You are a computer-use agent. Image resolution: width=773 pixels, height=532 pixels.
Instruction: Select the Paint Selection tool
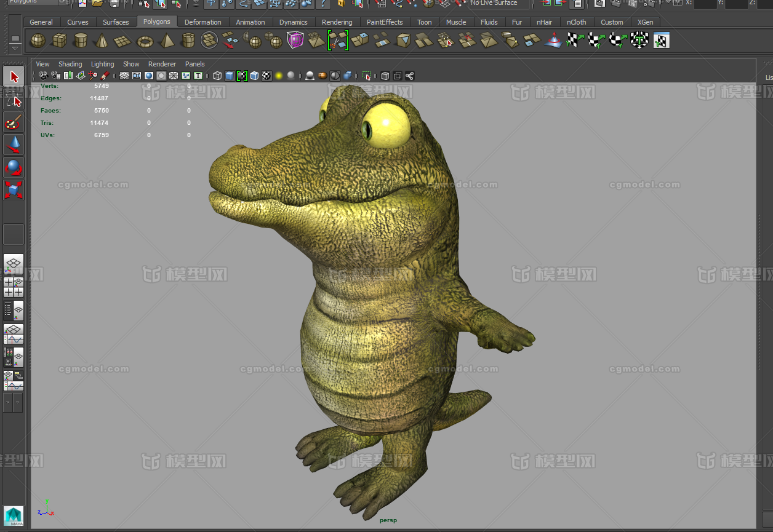point(14,122)
